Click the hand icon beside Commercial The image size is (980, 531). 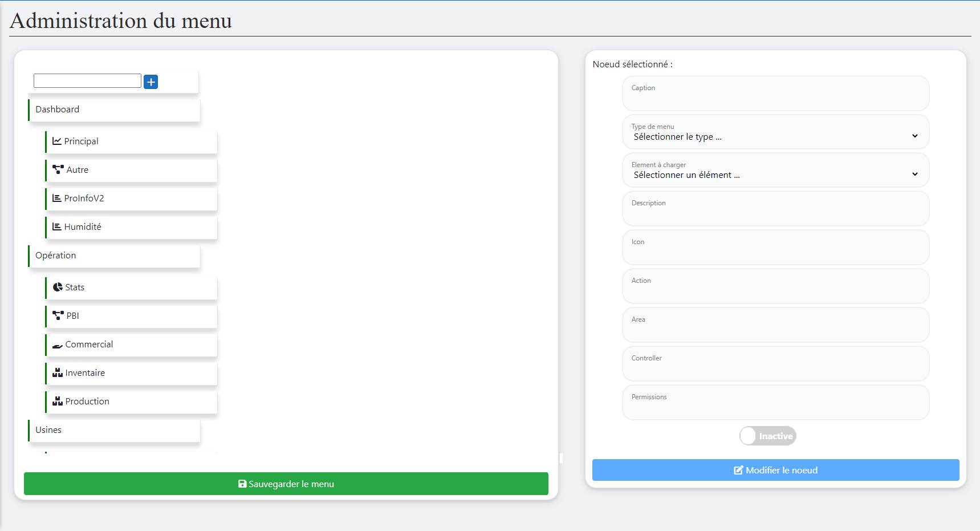(x=58, y=345)
